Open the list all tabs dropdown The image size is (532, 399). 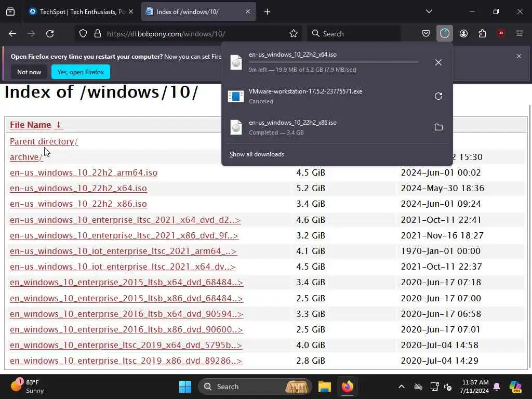(x=429, y=11)
